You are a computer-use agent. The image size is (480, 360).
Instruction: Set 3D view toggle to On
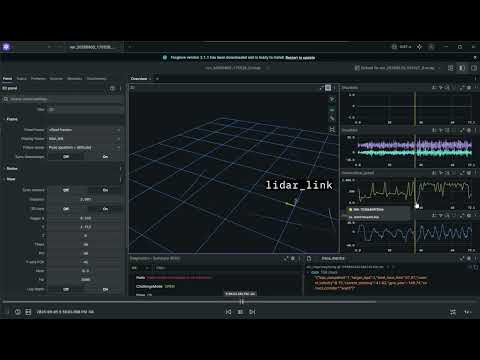(x=105, y=209)
